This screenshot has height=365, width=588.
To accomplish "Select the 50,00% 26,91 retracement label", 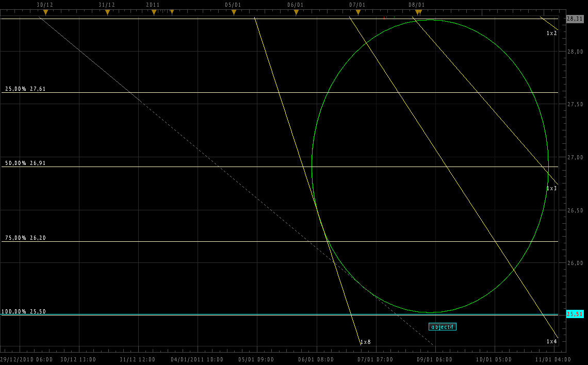I will 25,163.
